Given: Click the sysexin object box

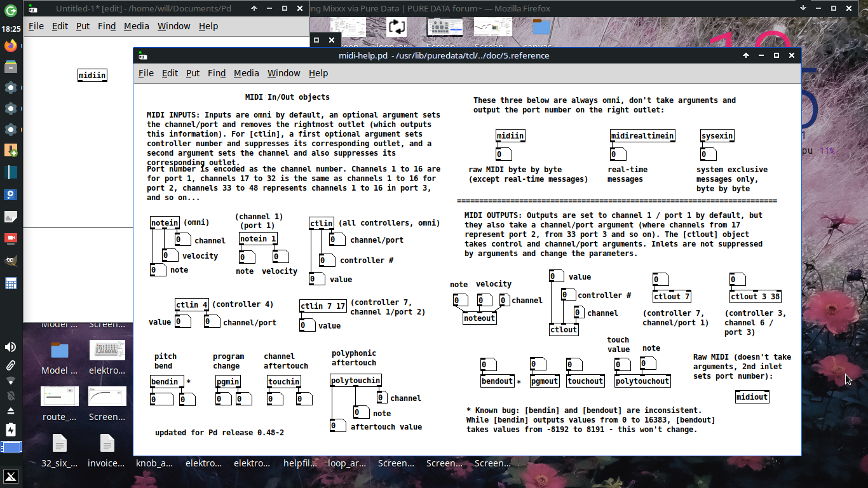Looking at the screenshot, I should click(x=717, y=136).
